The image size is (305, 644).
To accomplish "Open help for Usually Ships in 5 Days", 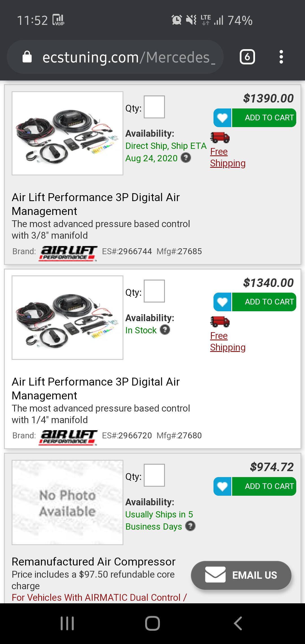I will pyautogui.click(x=190, y=526).
